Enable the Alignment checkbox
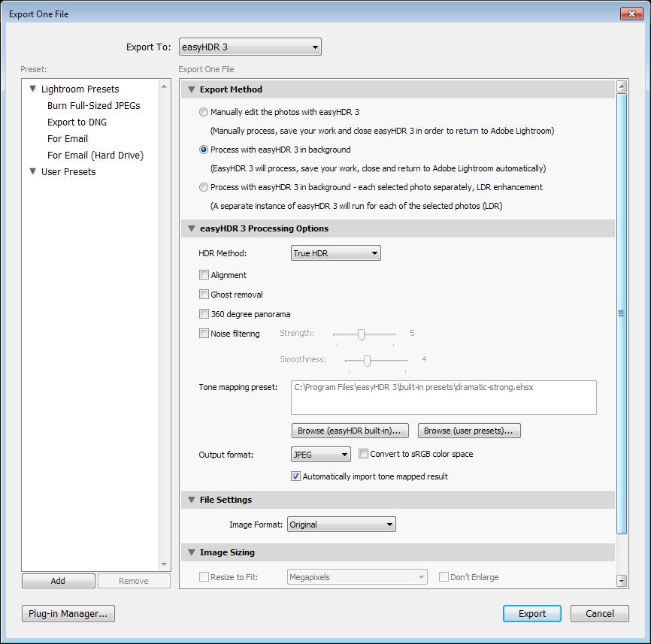This screenshot has height=644, width=651. point(204,275)
